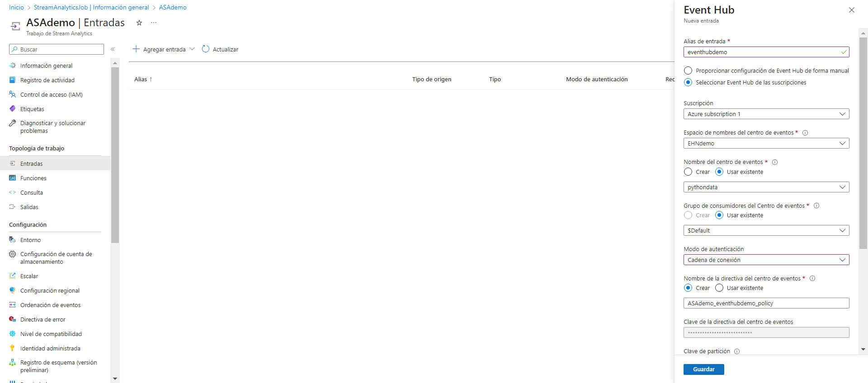Select Proporcionar configuración de forma manual option
The image size is (868, 383).
[x=688, y=71]
